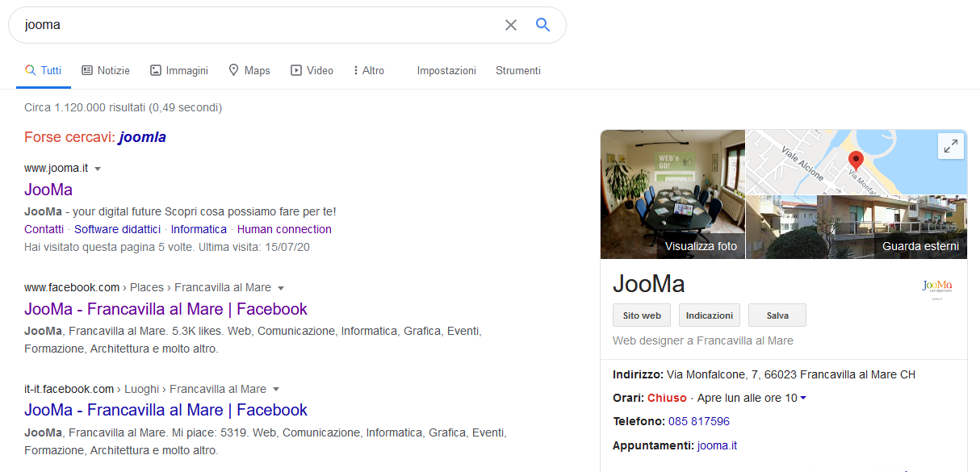Expand the map with the fullscreen arrows icon
The width and height of the screenshot is (980, 472).
tap(951, 146)
